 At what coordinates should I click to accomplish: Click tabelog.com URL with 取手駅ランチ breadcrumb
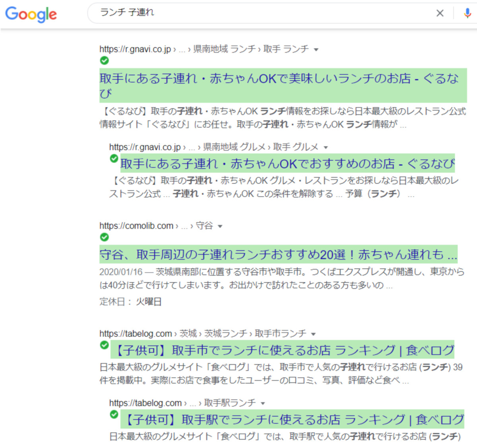tap(145, 403)
